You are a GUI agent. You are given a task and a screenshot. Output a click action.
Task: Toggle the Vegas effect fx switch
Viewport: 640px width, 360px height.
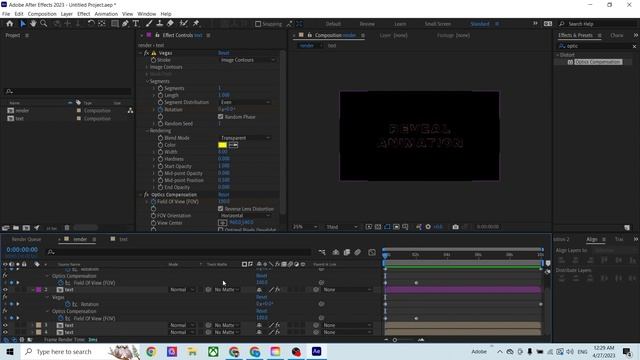pyautogui.click(x=147, y=53)
